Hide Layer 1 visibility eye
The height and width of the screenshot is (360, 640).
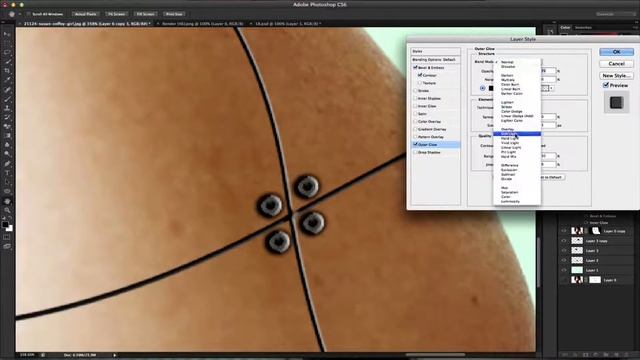(x=564, y=270)
